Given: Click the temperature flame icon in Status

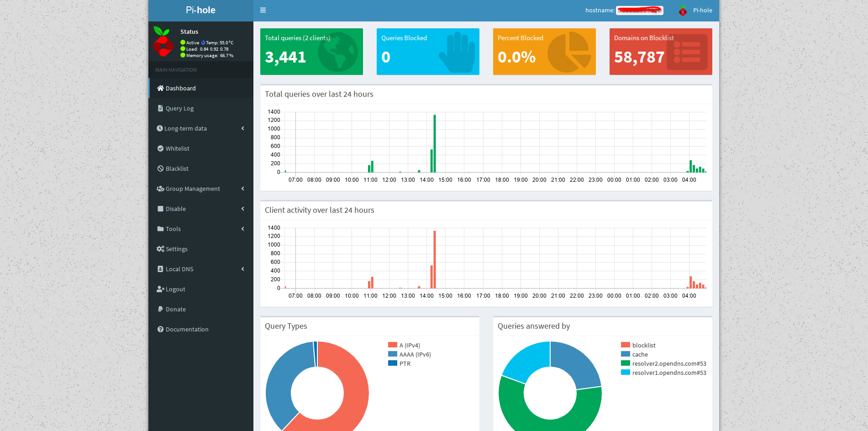Looking at the screenshot, I should tap(203, 42).
